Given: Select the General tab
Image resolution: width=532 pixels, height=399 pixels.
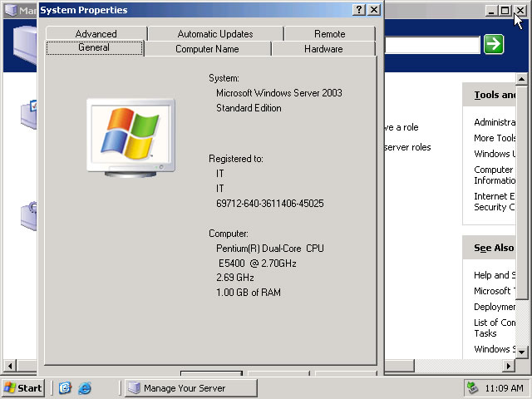Looking at the screenshot, I should tap(94, 47).
